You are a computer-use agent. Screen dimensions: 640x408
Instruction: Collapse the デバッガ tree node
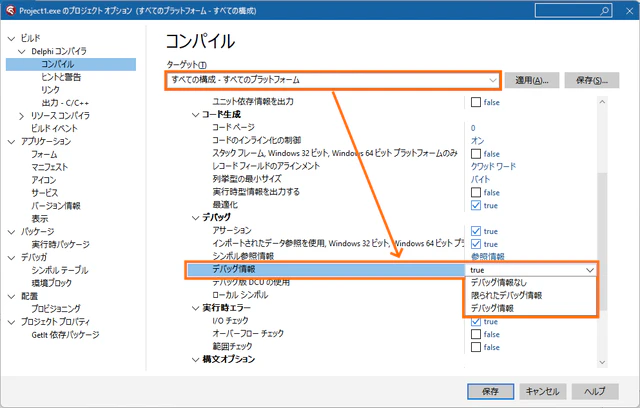[11, 257]
